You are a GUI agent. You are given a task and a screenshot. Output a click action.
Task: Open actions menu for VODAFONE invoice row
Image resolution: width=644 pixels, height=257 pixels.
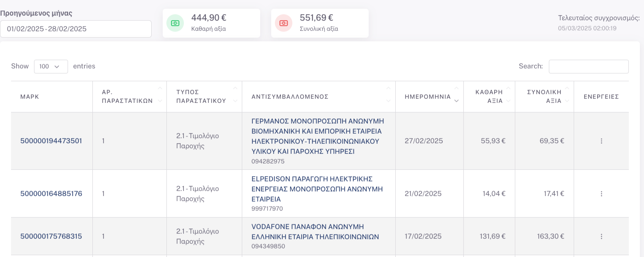pyautogui.click(x=601, y=236)
